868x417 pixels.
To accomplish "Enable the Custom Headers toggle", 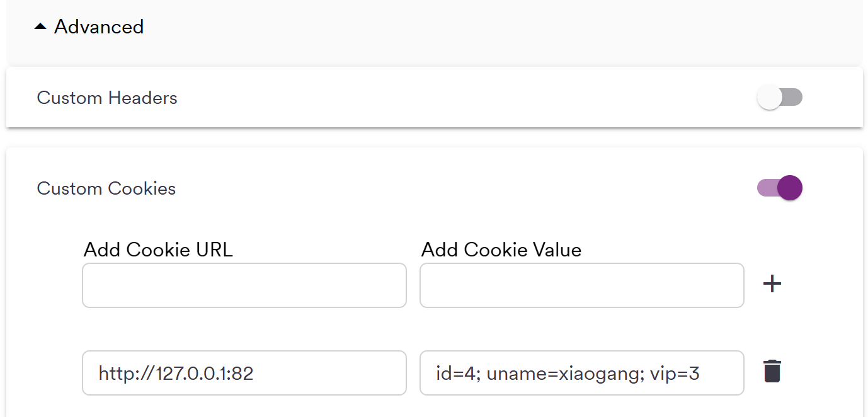I will click(779, 98).
